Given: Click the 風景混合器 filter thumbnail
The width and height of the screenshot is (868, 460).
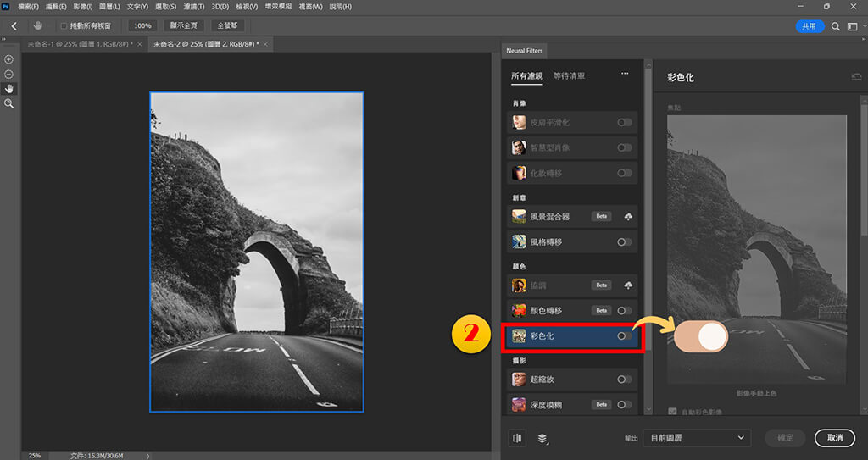Looking at the screenshot, I should (x=519, y=216).
